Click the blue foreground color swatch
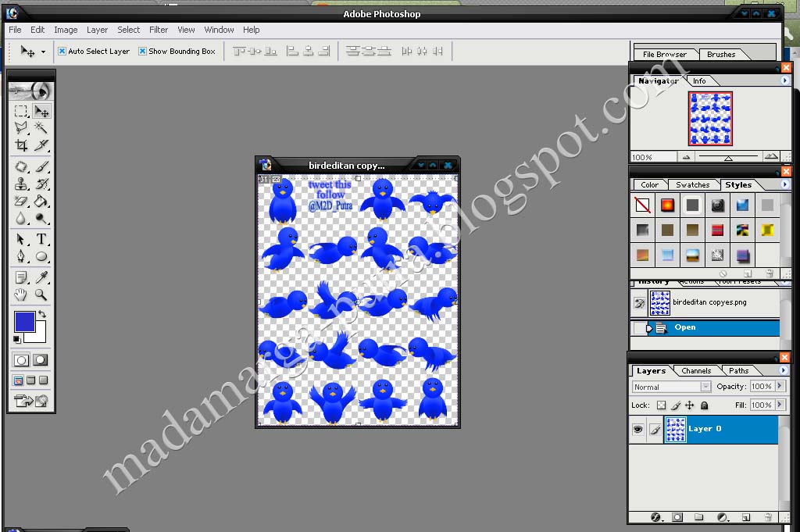 point(23,321)
